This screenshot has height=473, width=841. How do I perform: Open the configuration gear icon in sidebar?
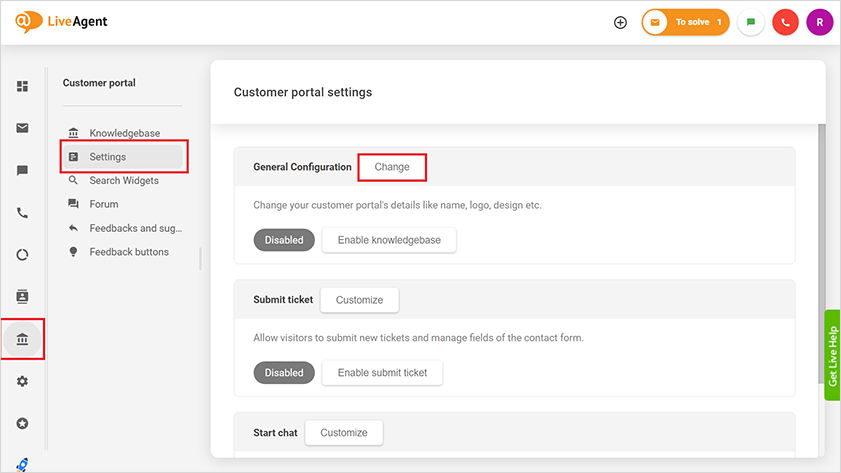click(22, 381)
